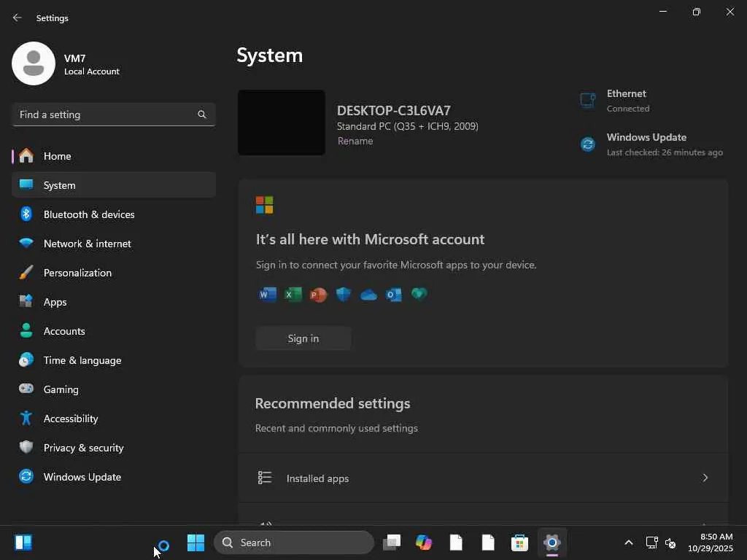Screen dimensions: 747x560
Task: Open Microsoft Store from the taskbar
Action: 519,542
